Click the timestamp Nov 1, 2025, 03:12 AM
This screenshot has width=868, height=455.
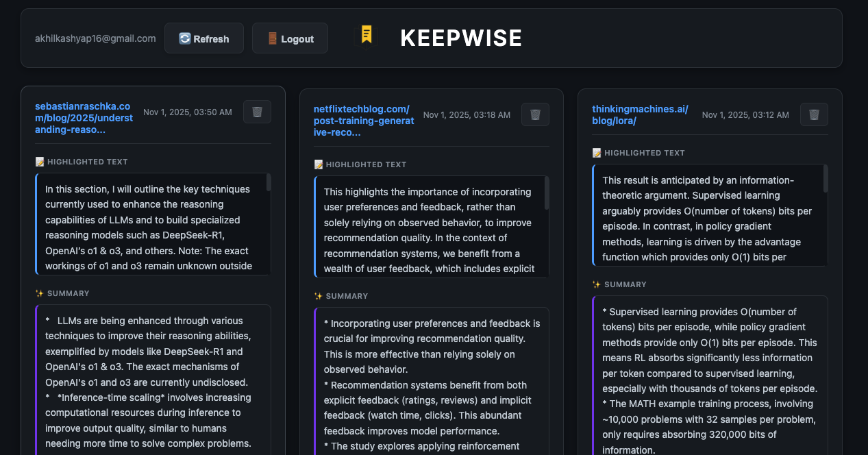(x=745, y=114)
